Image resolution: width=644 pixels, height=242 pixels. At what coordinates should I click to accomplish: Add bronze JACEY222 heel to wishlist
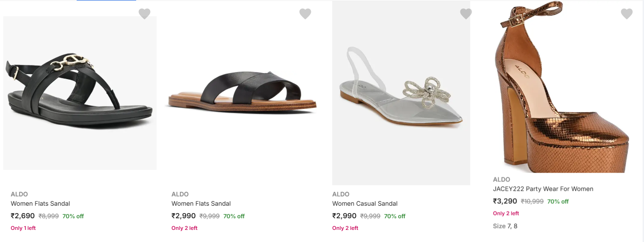click(627, 14)
